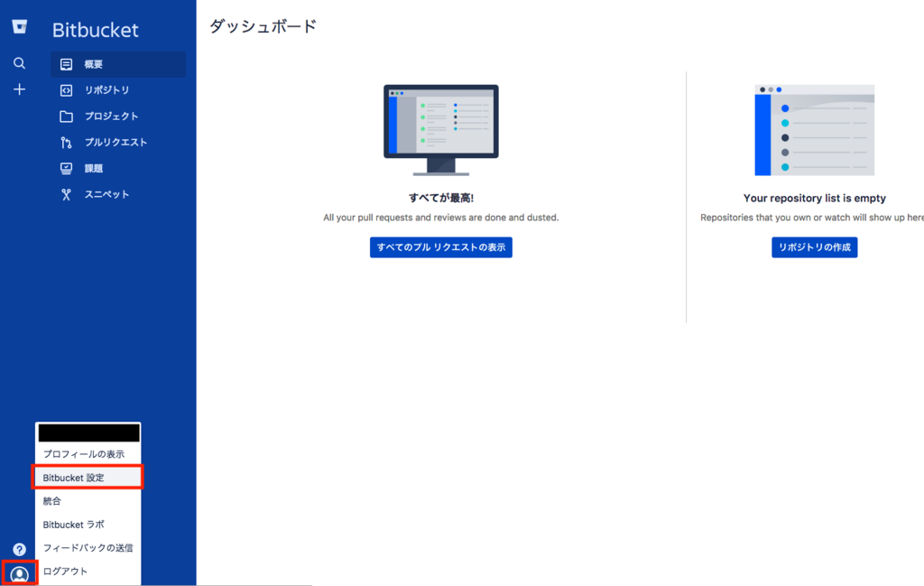This screenshot has height=586, width=924.
Task: Click the プロジェクト folder icon
Action: (x=66, y=116)
